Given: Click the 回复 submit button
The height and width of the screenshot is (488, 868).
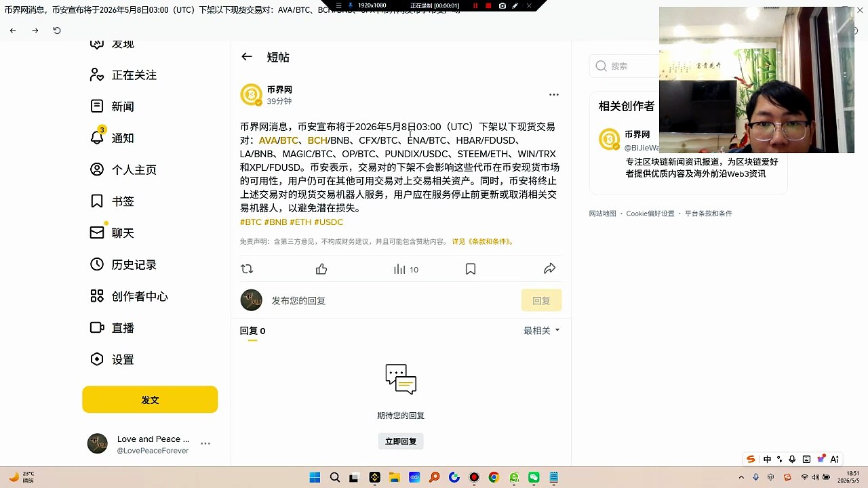Looking at the screenshot, I should click(541, 300).
